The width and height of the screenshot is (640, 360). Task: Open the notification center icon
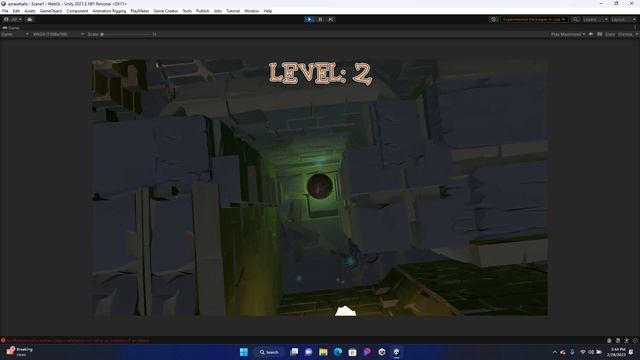coord(632,352)
